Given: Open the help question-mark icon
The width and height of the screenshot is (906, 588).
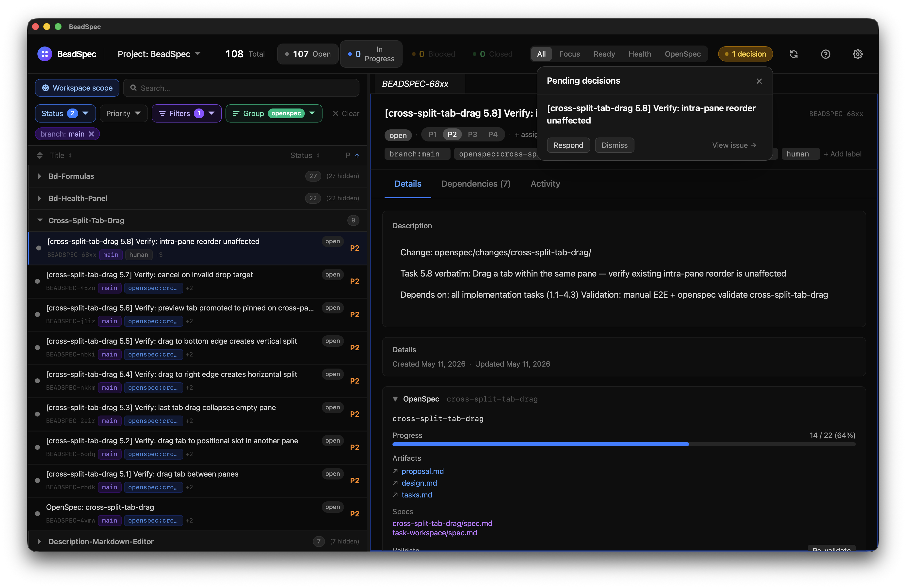Looking at the screenshot, I should [826, 54].
